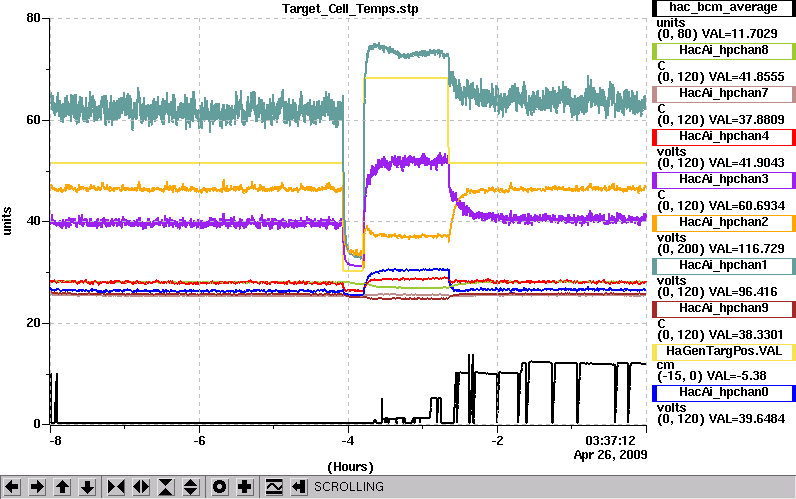796x499 pixels.
Task: Click the 40 tick label on the y-axis
Action: (33, 222)
